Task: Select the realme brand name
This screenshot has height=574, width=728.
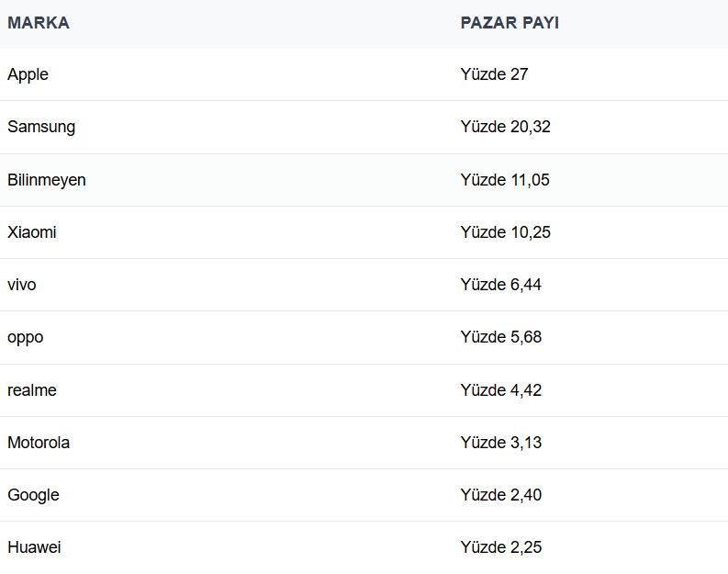Action: click(32, 390)
